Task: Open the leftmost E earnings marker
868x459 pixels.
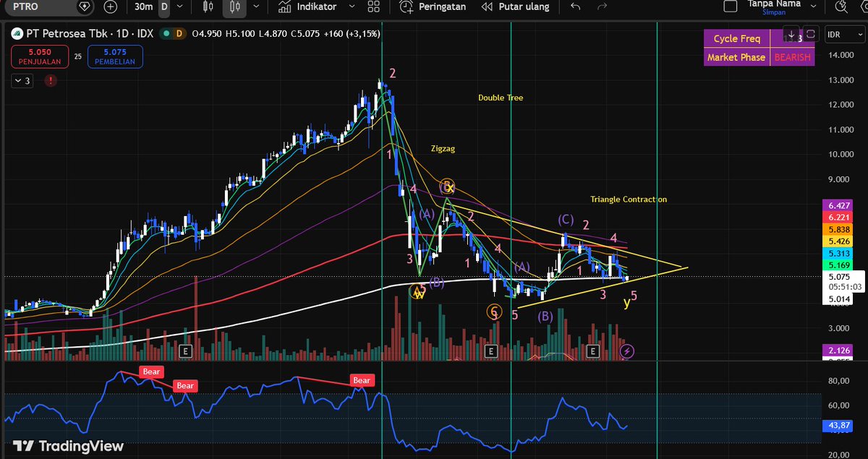Action: [x=185, y=351]
